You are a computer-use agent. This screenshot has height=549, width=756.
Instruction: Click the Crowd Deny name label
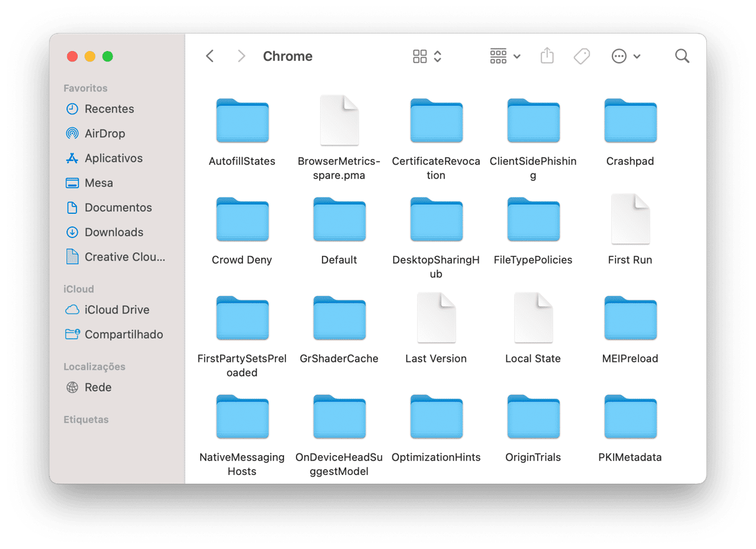(x=242, y=260)
